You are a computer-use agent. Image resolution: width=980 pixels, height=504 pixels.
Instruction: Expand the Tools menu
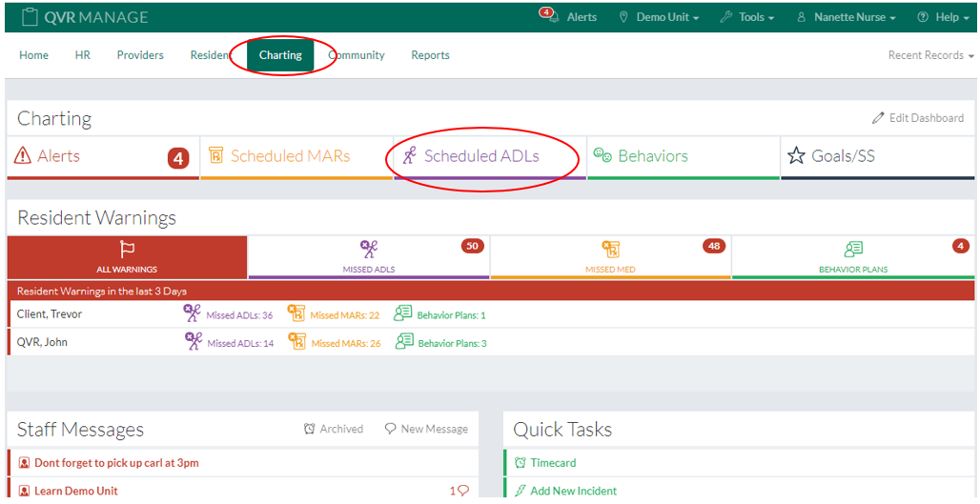[x=746, y=17]
